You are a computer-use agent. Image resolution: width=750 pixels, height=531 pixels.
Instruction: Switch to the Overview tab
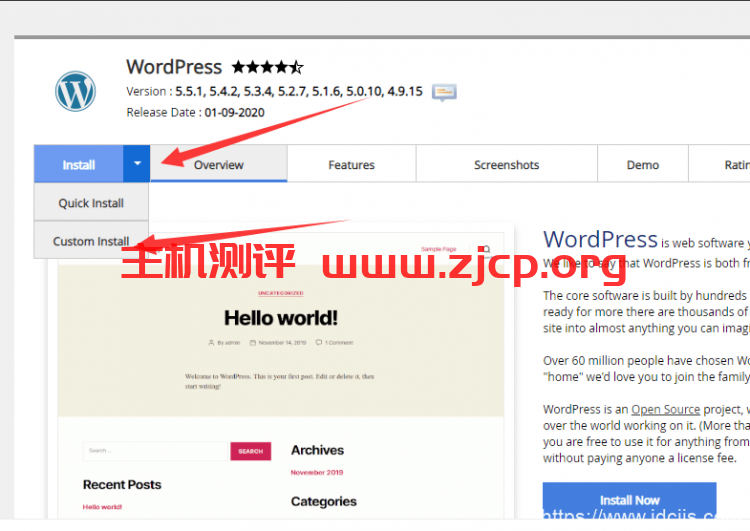tap(219, 165)
